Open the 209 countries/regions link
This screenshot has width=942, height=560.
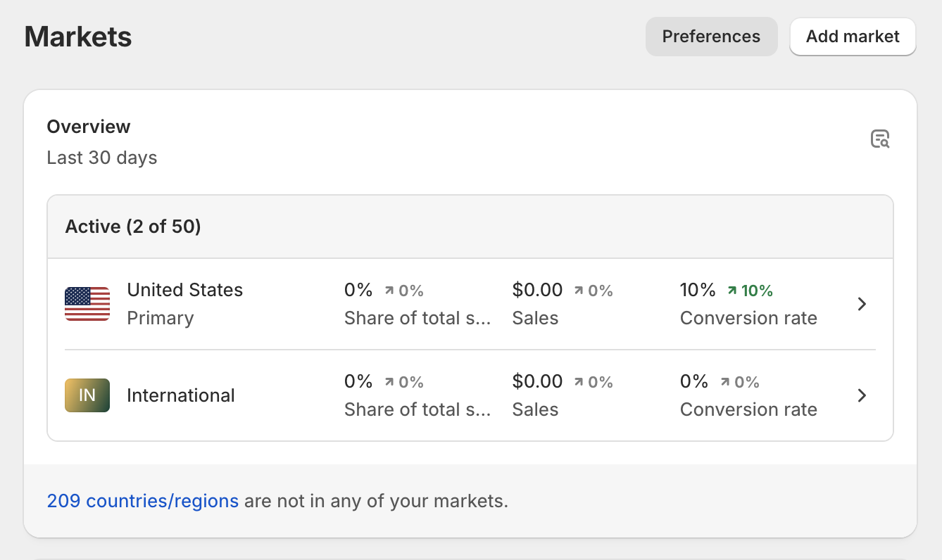[x=143, y=502]
